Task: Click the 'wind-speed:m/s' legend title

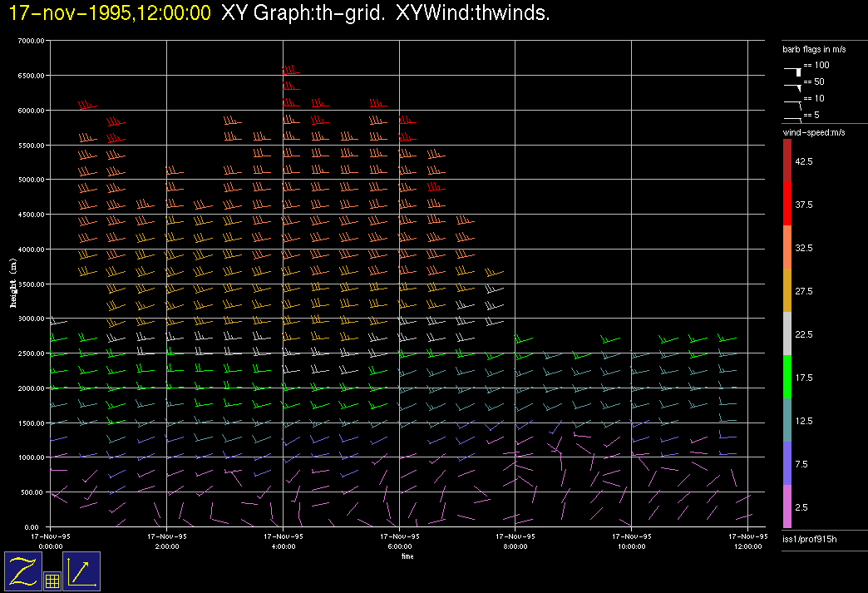Action: tap(811, 132)
